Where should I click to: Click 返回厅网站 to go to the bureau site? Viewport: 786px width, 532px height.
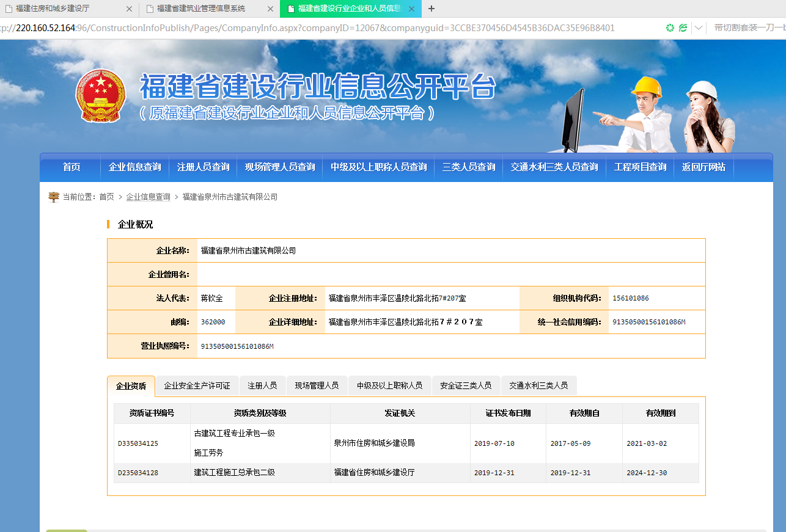[703, 166]
